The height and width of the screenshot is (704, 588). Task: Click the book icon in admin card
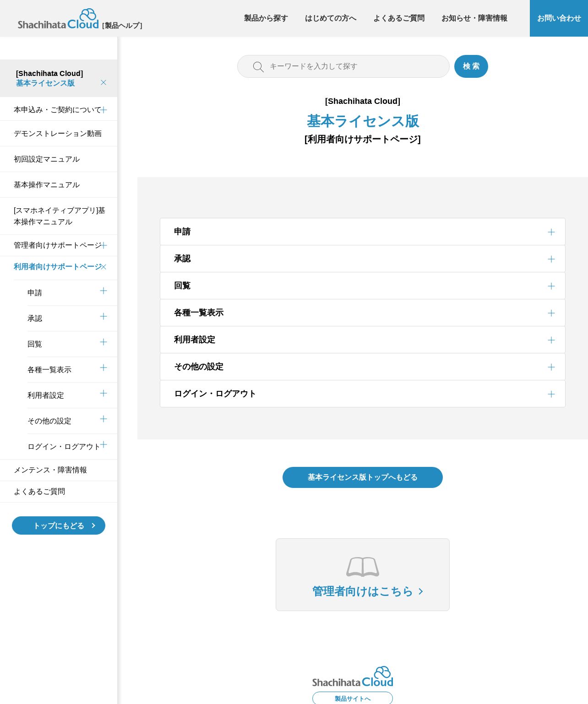[x=363, y=567]
